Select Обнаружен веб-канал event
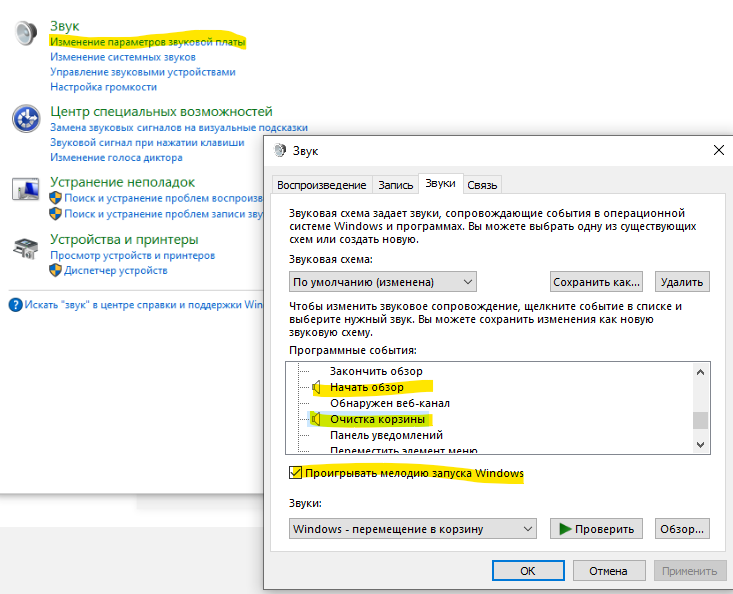The height and width of the screenshot is (594, 733). click(390, 403)
